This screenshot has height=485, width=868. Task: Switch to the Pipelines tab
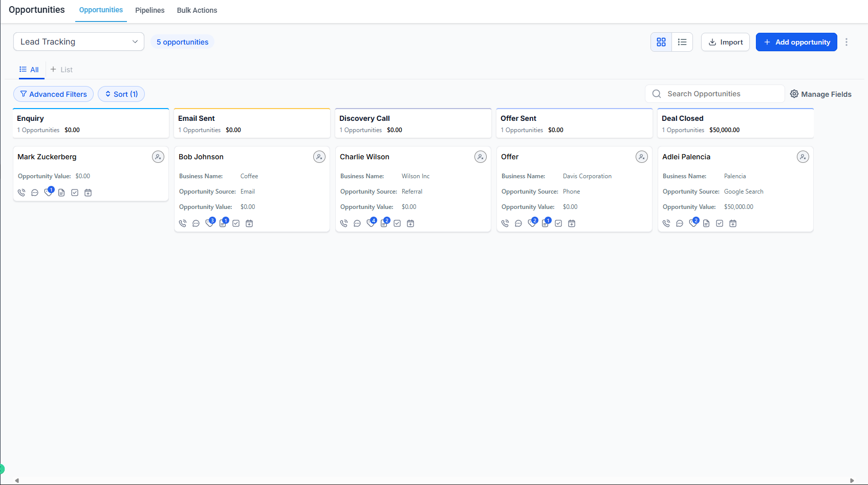click(149, 10)
